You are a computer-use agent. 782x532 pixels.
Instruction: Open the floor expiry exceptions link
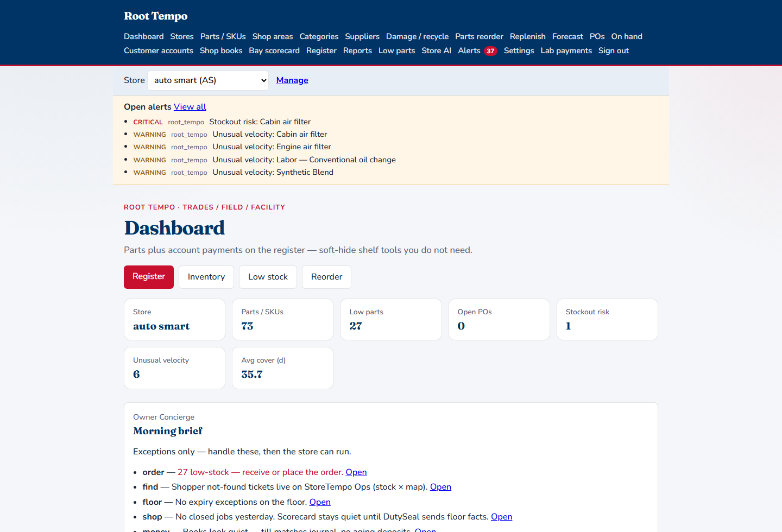pyautogui.click(x=320, y=502)
